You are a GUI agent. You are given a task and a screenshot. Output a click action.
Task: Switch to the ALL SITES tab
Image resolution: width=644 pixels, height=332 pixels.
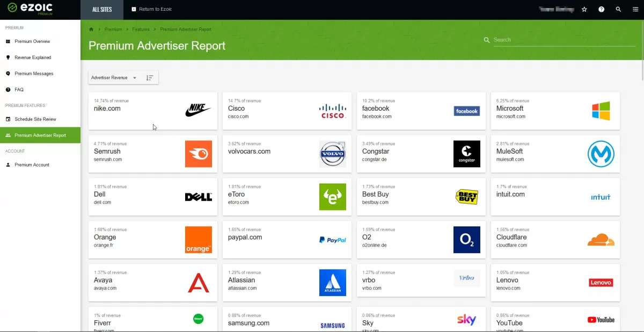pyautogui.click(x=102, y=9)
